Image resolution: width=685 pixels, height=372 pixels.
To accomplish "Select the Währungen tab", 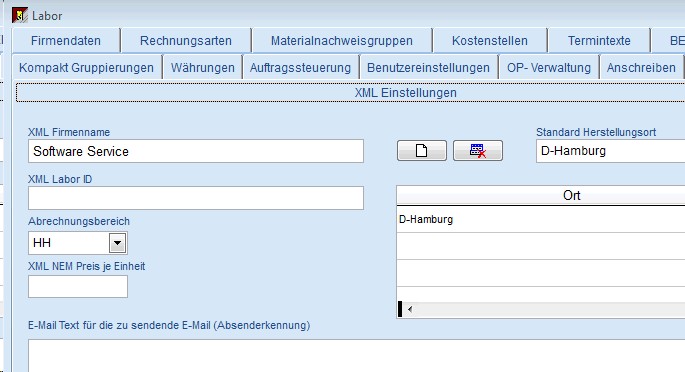I will click(203, 68).
